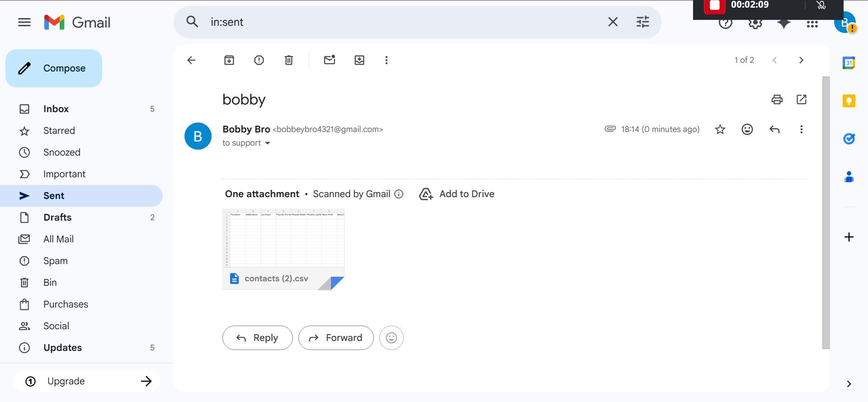Collapse the side panel chevron
Viewport: 868px width, 402px height.
point(849,384)
